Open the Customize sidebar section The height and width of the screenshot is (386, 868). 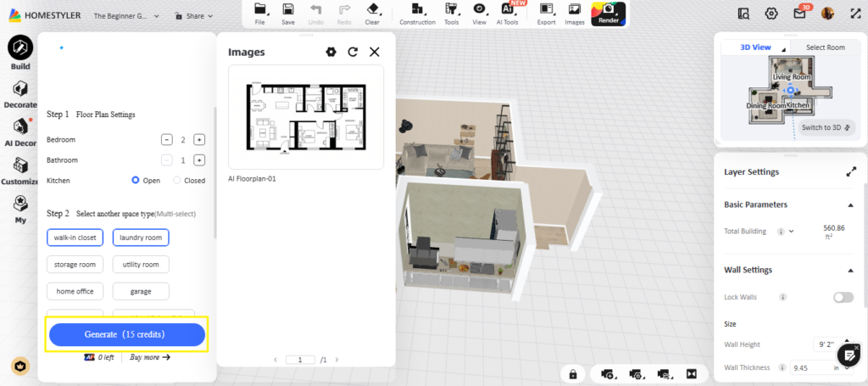[20, 171]
